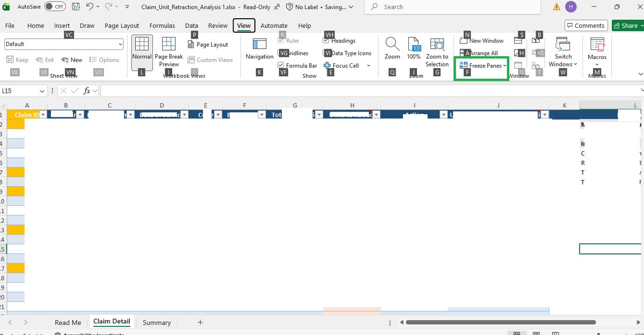The image size is (644, 335).
Task: Create New sheet view
Action: pyautogui.click(x=72, y=60)
